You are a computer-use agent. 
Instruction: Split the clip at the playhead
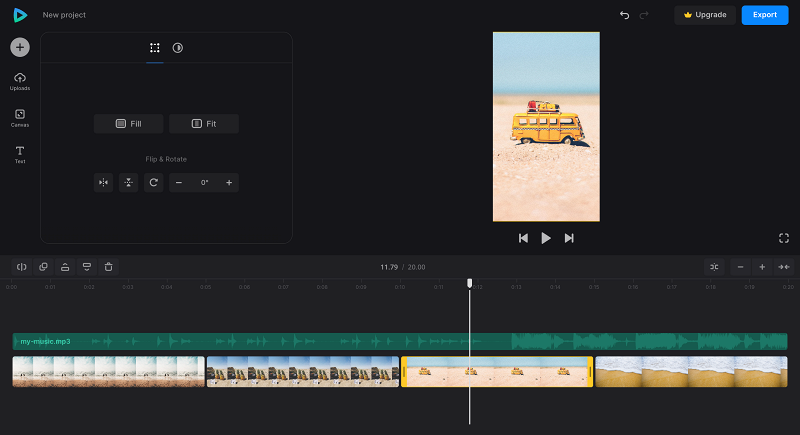(x=21, y=267)
